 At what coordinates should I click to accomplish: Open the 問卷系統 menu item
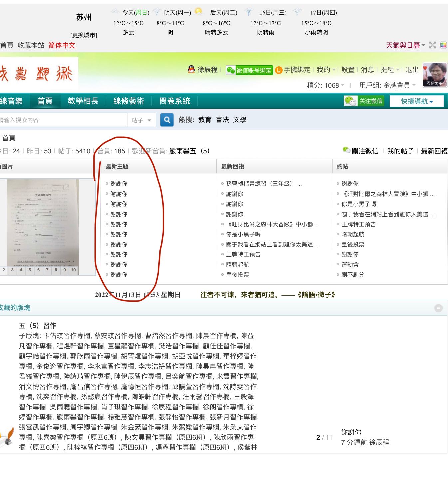tap(174, 101)
